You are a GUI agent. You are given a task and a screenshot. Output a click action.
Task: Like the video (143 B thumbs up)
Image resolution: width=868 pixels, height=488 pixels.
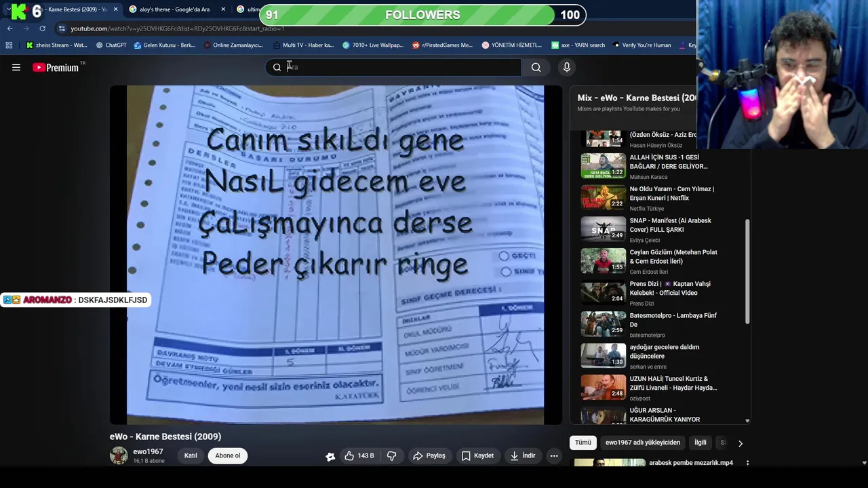click(x=359, y=455)
